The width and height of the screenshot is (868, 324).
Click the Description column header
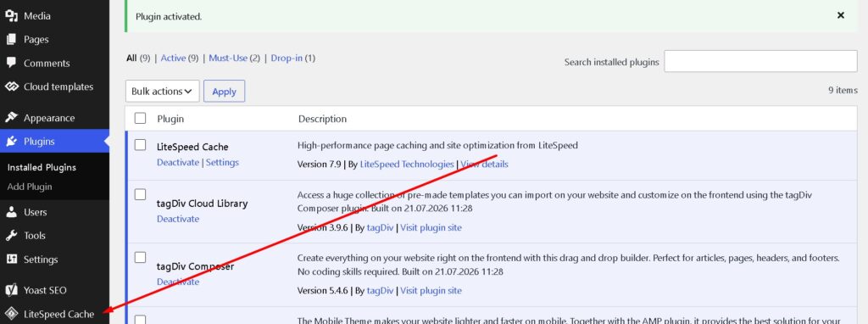(322, 119)
